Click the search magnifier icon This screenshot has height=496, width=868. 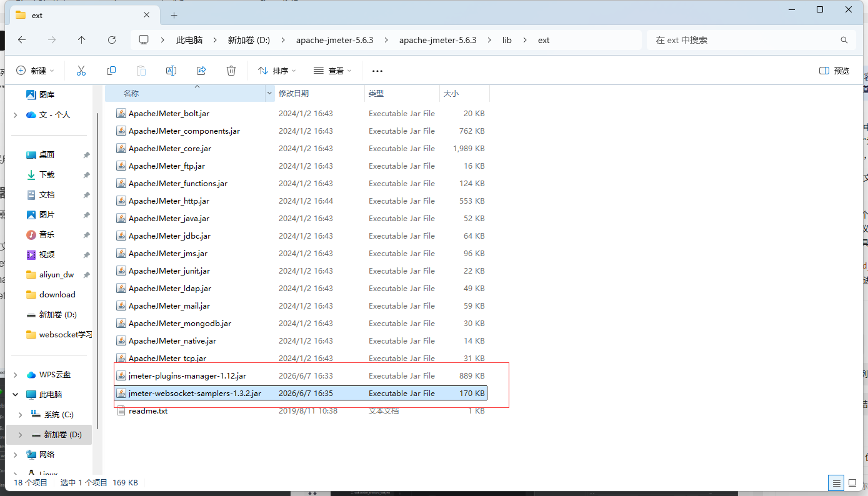point(844,40)
